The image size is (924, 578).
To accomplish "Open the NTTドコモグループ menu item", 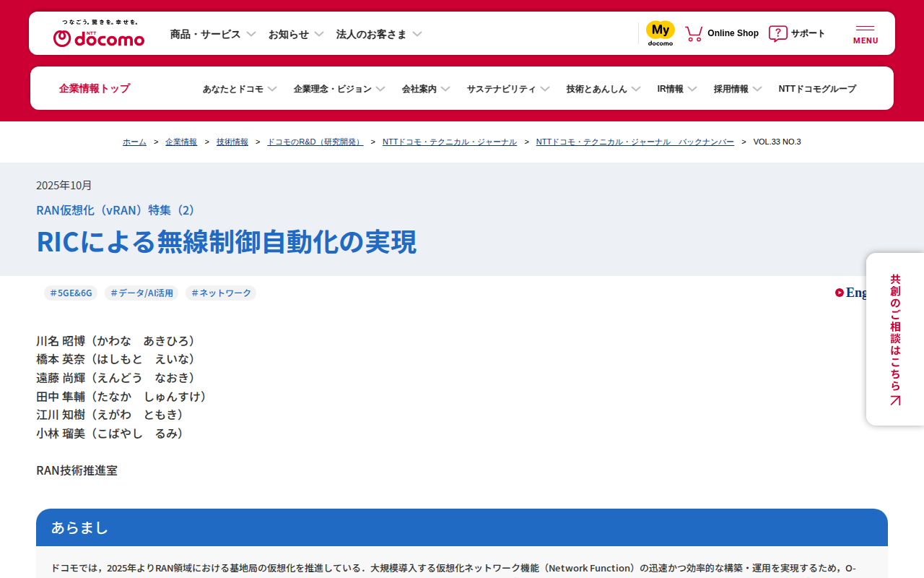I will tap(817, 89).
